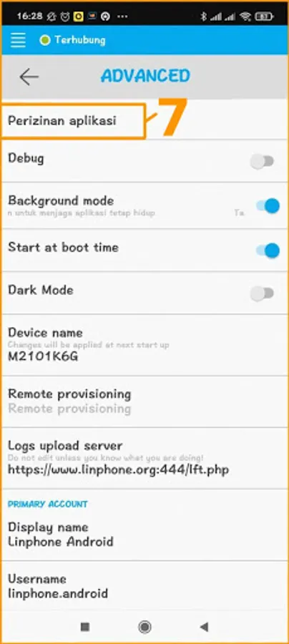This screenshot has width=289, height=644.
Task: Turn off Start at boot time
Action: point(268,250)
